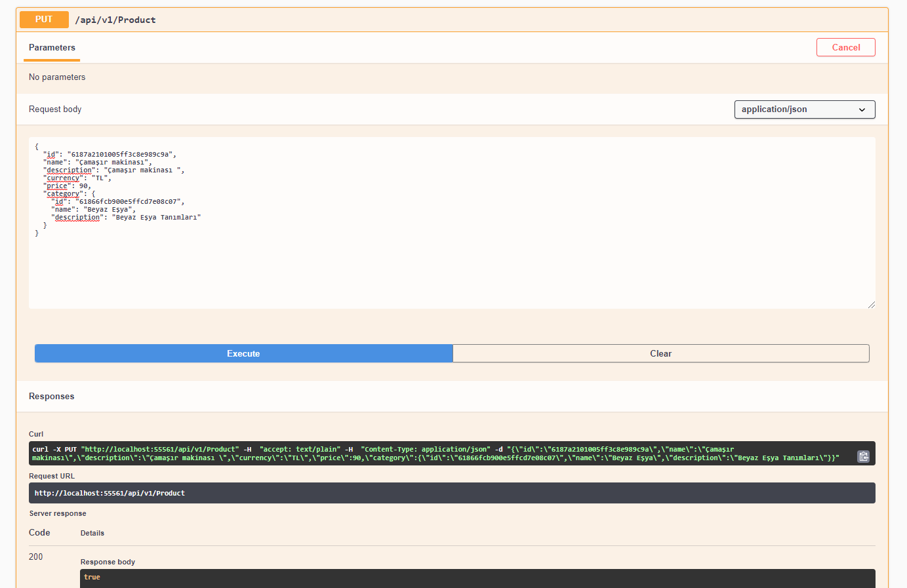Click the "price": 90 line in JSON
The image size is (907, 588).
tap(68, 186)
